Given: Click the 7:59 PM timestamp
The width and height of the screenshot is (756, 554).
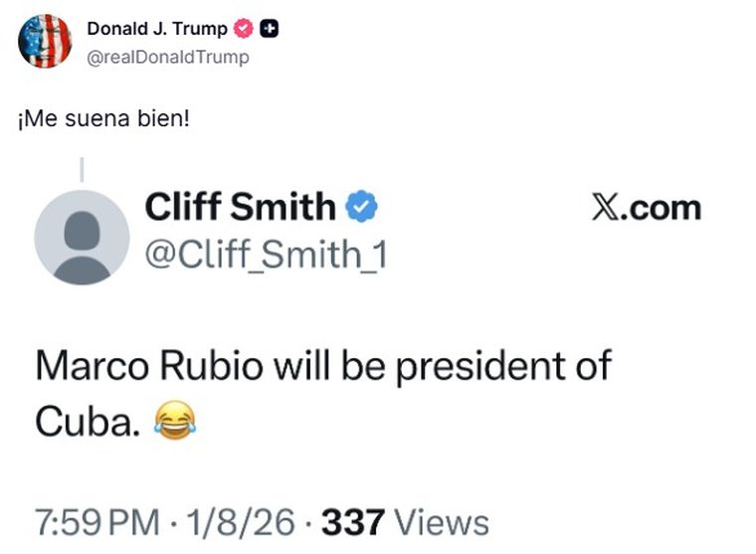Looking at the screenshot, I should tap(96, 523).
